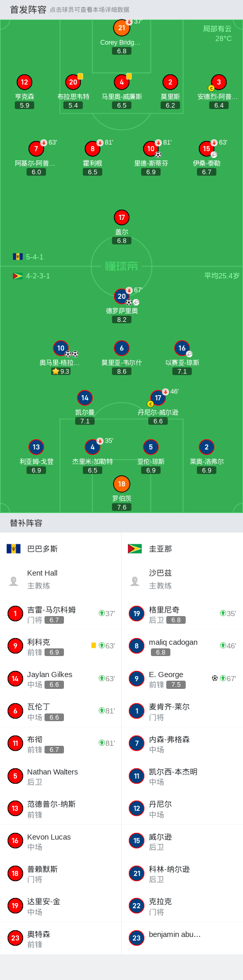Select player 20 布拉思韦特 jersey icon

[x=73, y=82]
